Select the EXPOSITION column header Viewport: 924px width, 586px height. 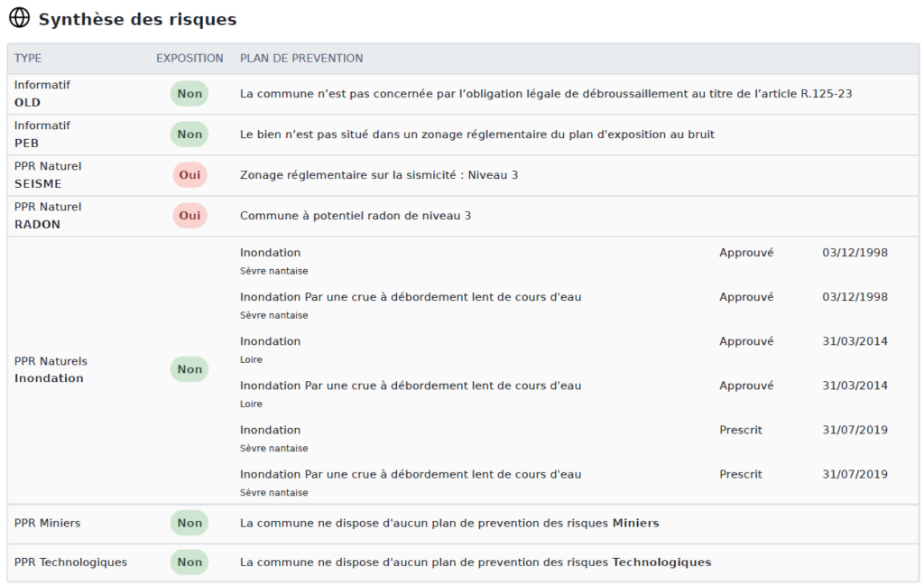click(189, 58)
